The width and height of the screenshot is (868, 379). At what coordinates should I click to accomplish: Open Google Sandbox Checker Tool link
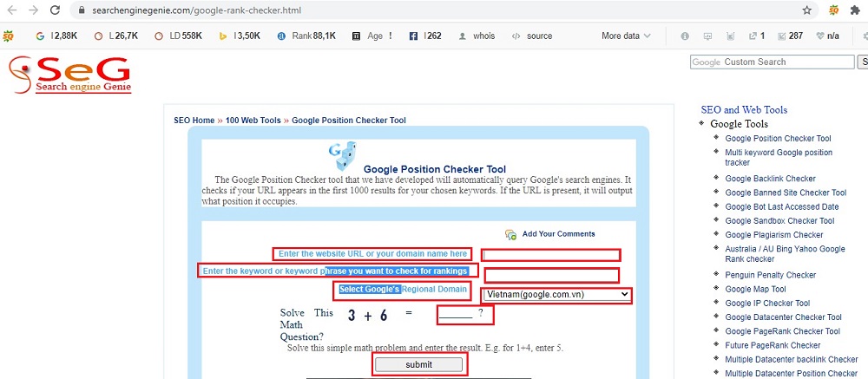point(779,221)
